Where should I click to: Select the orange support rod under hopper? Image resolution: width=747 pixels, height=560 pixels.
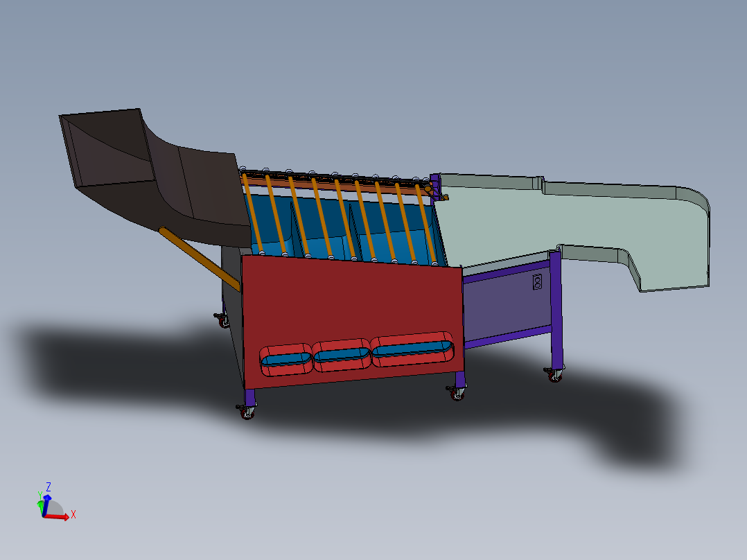tap(199, 259)
